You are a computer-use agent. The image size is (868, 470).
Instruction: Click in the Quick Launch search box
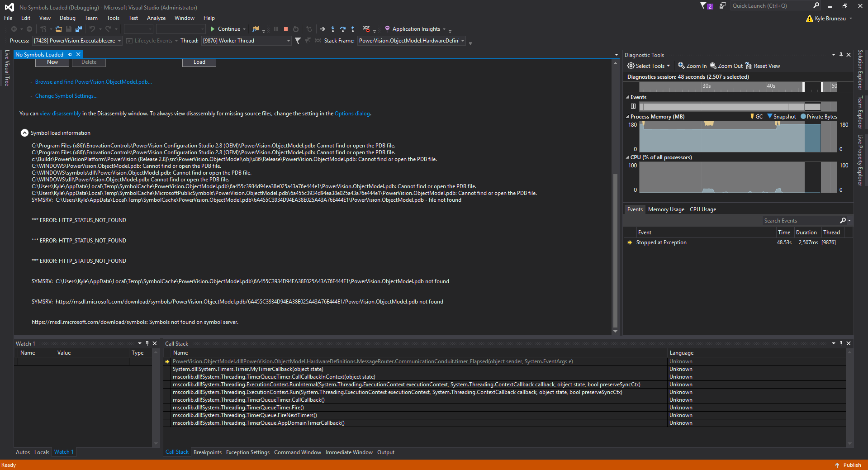coord(771,6)
